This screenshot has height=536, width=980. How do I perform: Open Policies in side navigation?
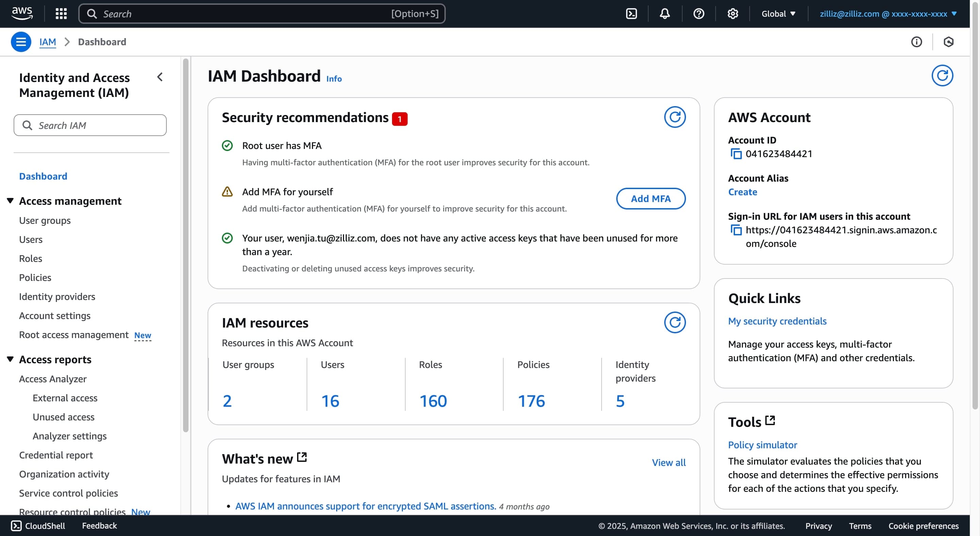coord(35,278)
